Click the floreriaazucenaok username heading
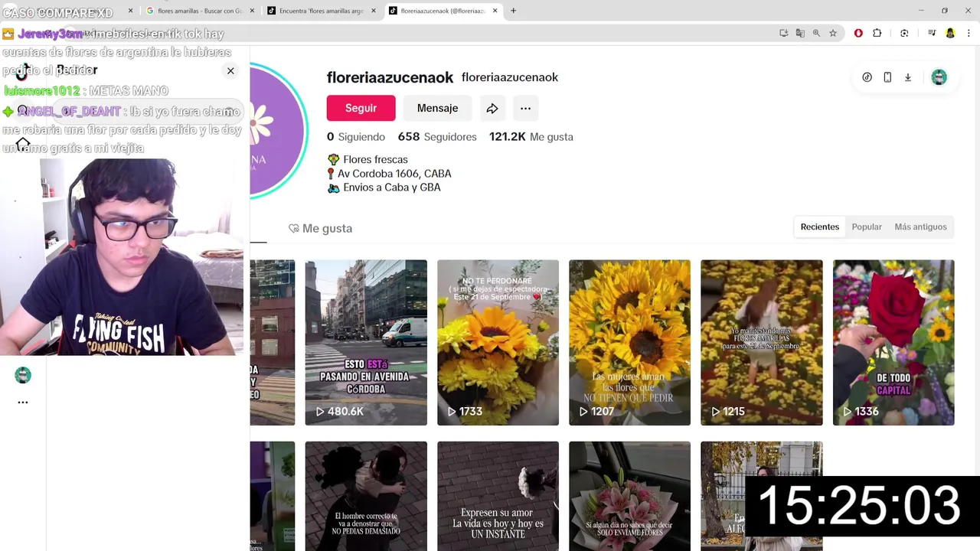 point(390,77)
